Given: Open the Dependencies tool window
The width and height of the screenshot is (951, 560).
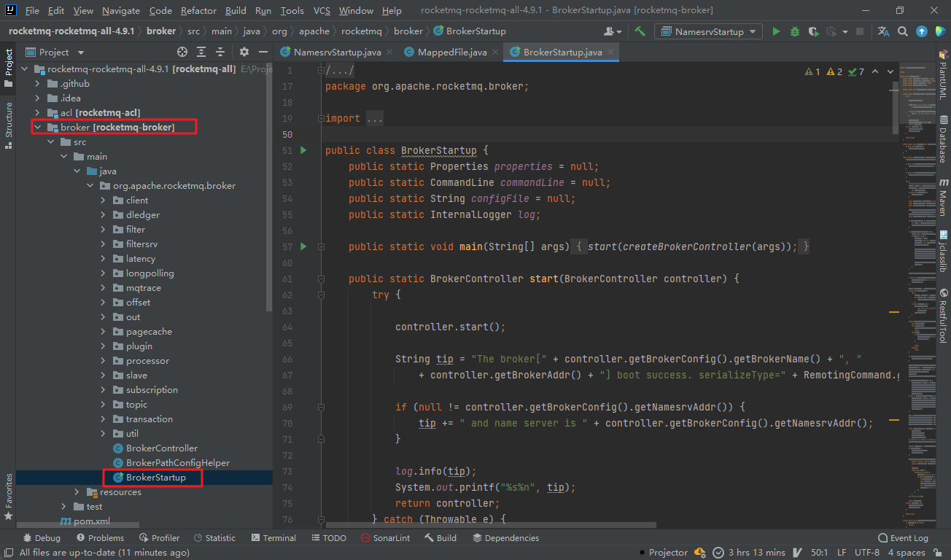Looking at the screenshot, I should tap(505, 537).
